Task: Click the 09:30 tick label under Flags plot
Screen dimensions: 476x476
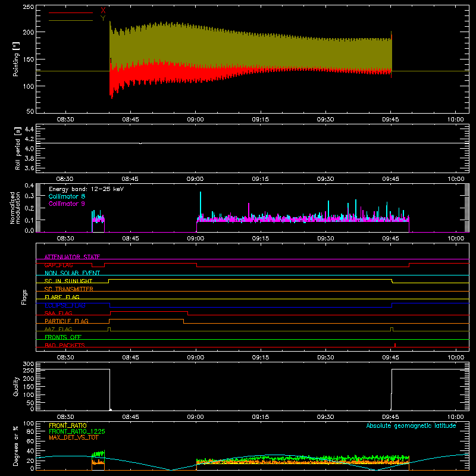Action: [x=325, y=358]
